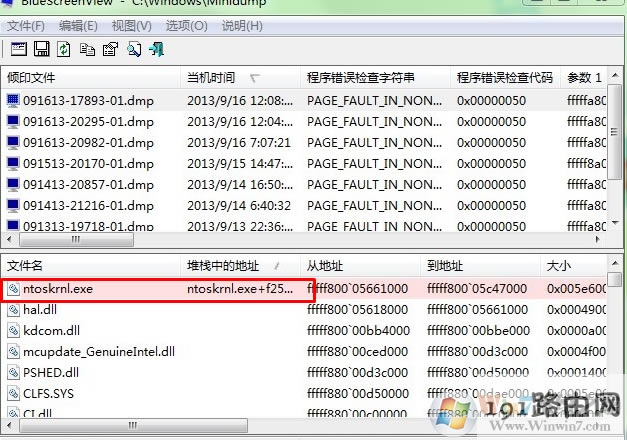627x440 pixels.
Task: Sort by 参数 1 column header
Action: [x=584, y=78]
